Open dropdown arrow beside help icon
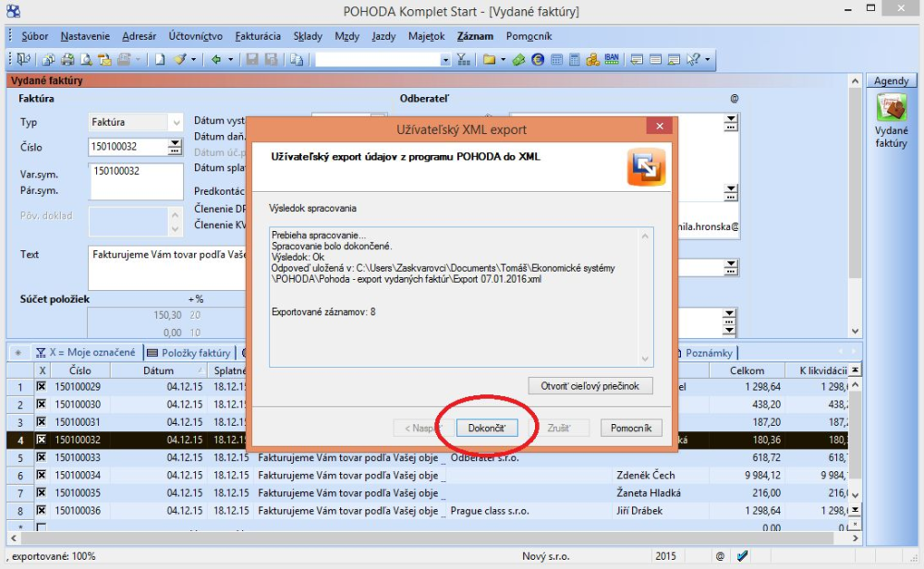Image resolution: width=924 pixels, height=569 pixels. click(707, 59)
